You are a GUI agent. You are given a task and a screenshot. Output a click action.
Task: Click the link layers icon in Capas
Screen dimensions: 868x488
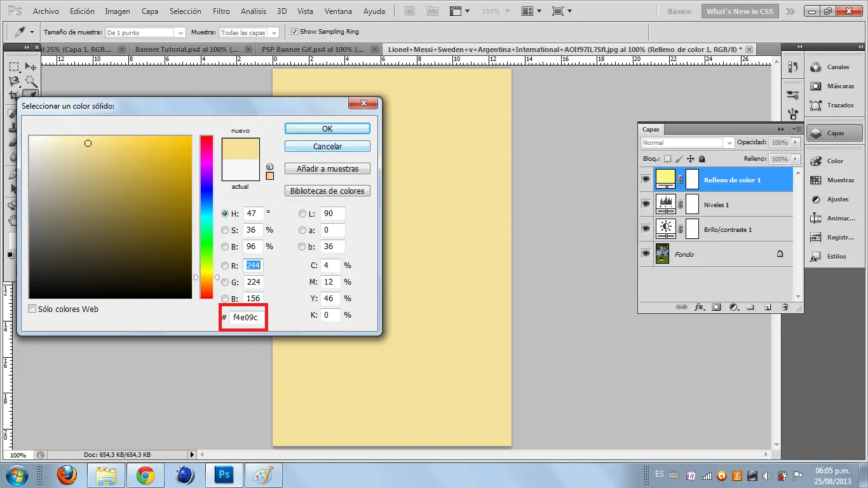pyautogui.click(x=681, y=306)
